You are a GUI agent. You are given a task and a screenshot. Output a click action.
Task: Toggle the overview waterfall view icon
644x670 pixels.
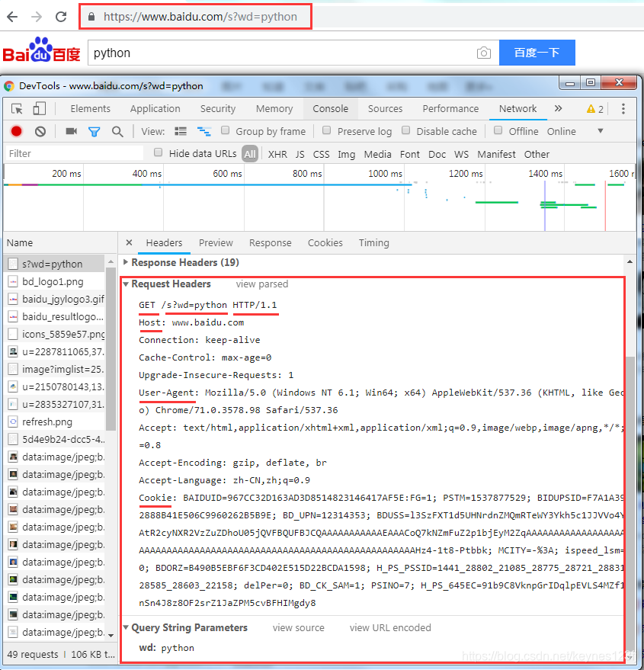[x=203, y=131]
